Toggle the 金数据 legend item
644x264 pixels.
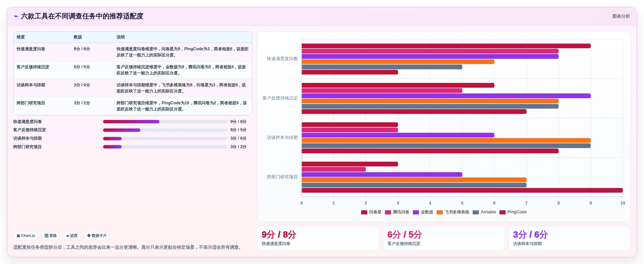tap(423, 212)
